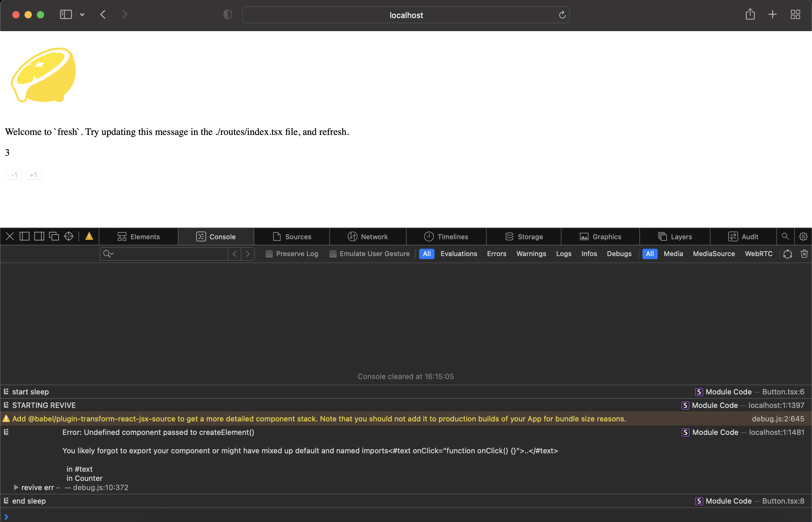Switch to the Network tab
The width and height of the screenshot is (812, 522).
pos(367,236)
